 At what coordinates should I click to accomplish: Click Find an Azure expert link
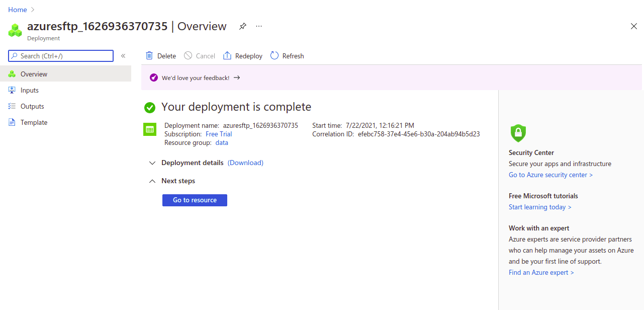pos(541,272)
